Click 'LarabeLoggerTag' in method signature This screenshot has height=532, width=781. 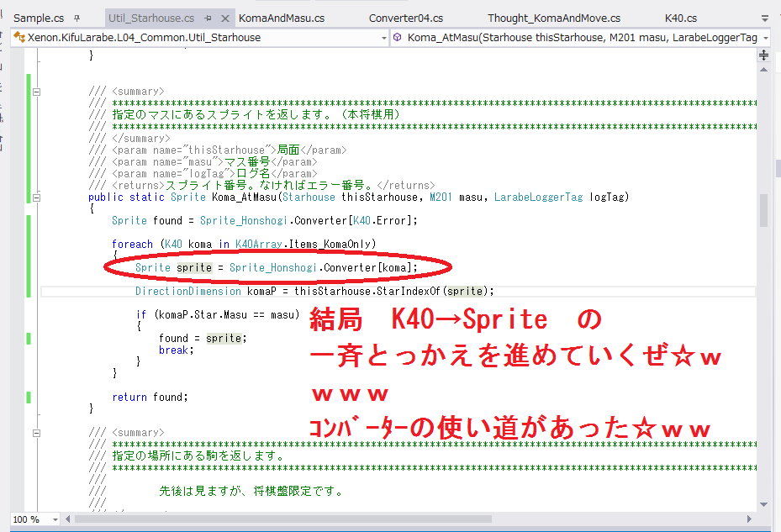pos(538,198)
